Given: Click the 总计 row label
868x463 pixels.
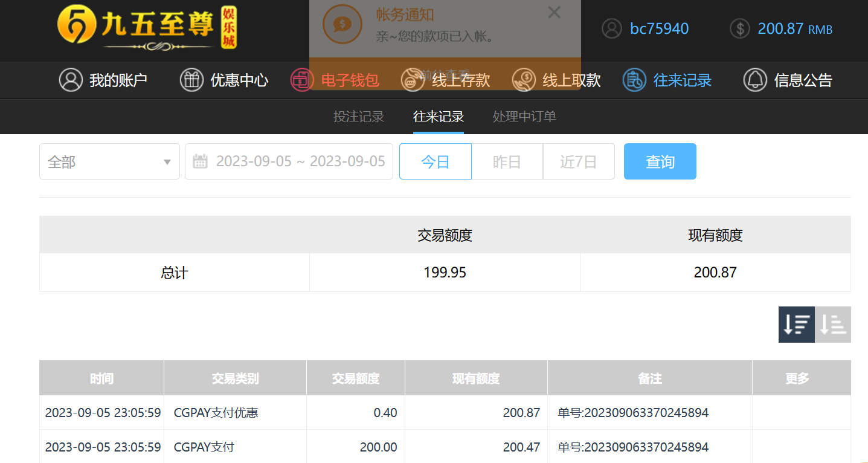Looking at the screenshot, I should (x=175, y=273).
